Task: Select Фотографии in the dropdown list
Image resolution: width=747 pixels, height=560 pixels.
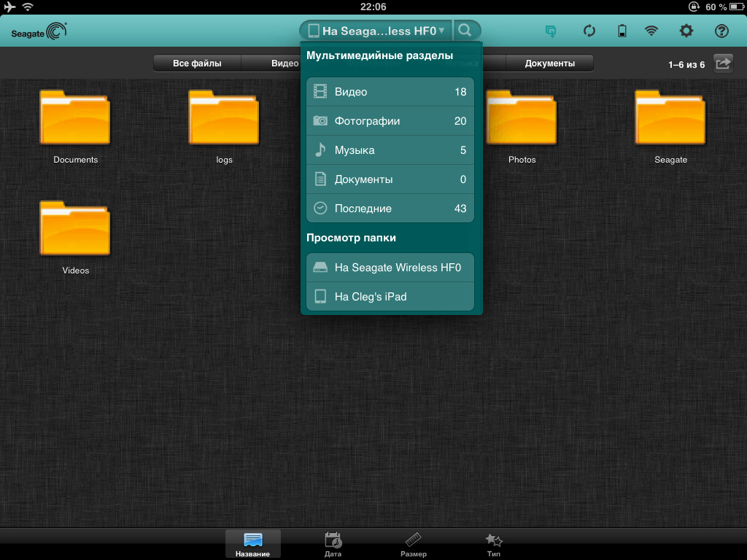Action: tap(390, 121)
